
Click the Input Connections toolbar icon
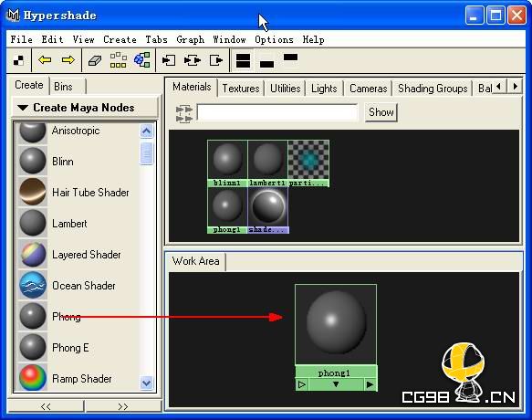169,60
